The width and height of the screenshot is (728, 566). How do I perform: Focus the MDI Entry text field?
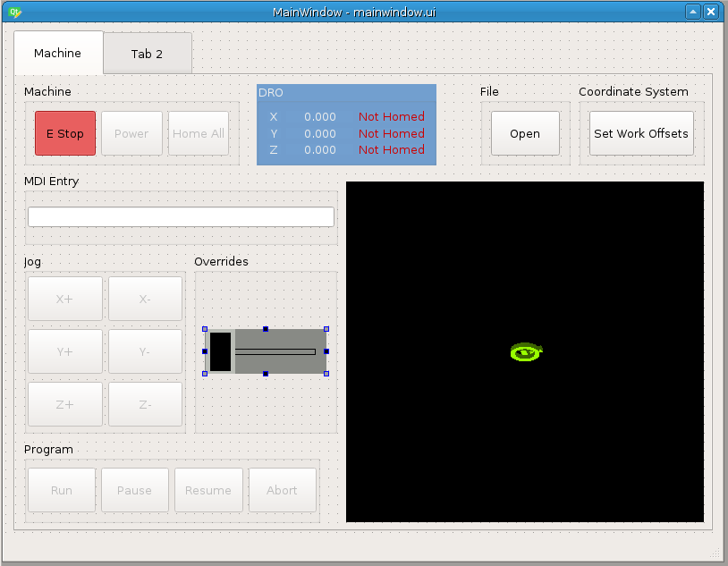tap(181, 217)
